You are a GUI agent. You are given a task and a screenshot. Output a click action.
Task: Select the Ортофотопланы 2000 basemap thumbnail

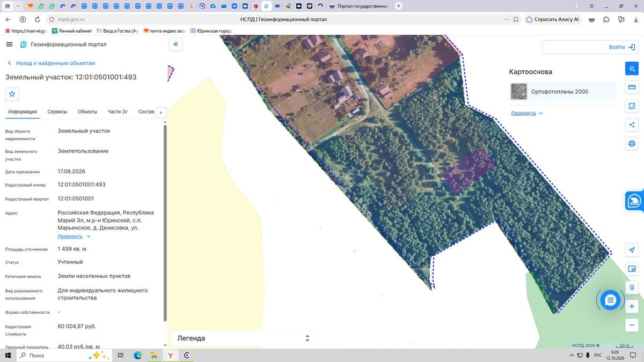(519, 92)
